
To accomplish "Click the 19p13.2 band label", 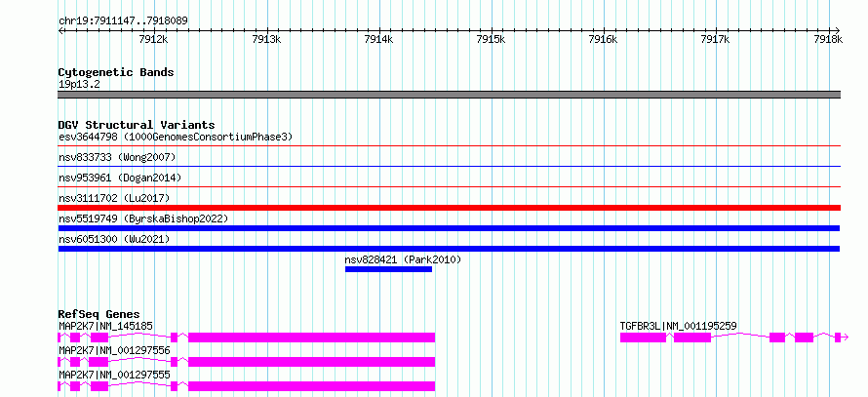I will [x=79, y=85].
